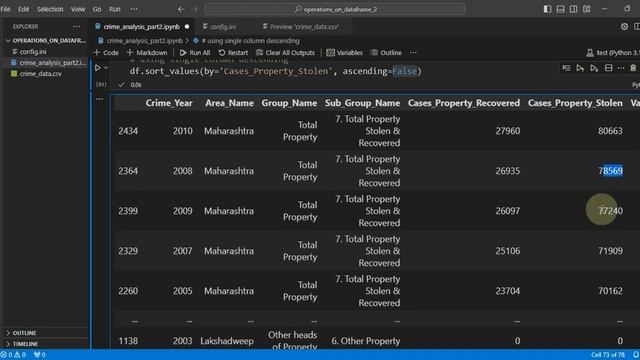The width and height of the screenshot is (640, 360).
Task: Execute cell and below icon
Action: click(x=594, y=68)
